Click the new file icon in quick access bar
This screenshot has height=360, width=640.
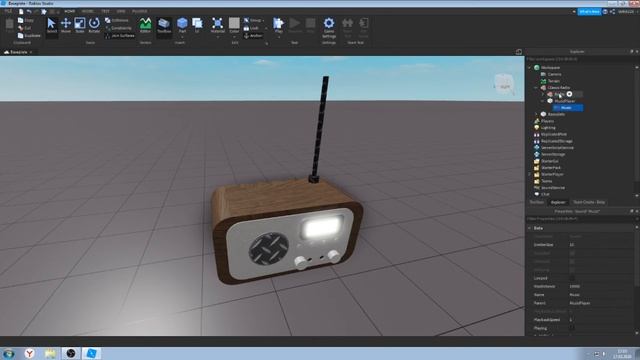[21, 11]
